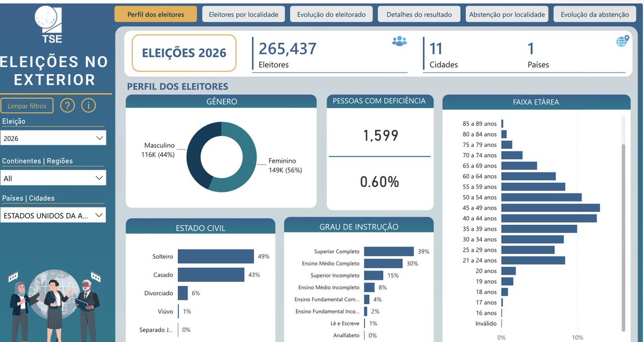Click the globe location icon

pyautogui.click(x=622, y=41)
